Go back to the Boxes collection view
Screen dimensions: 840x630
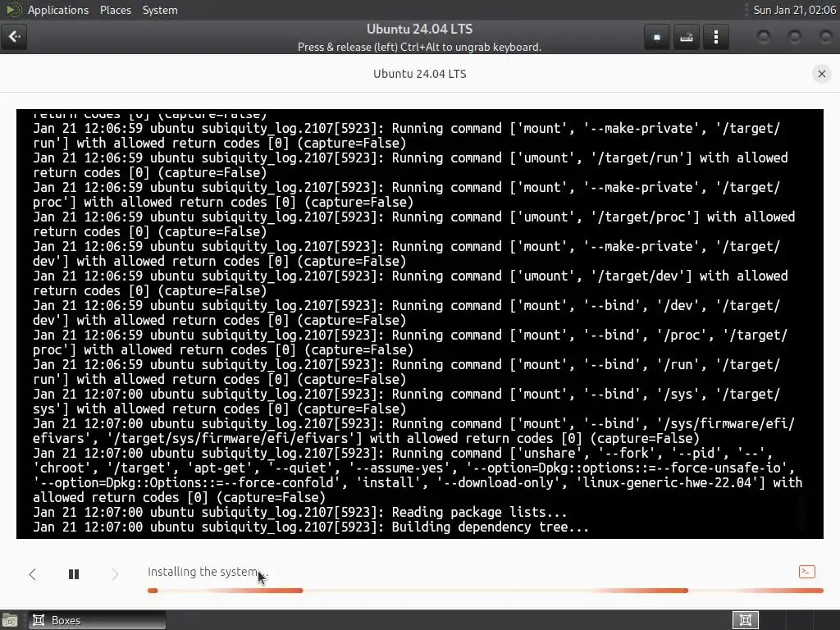click(15, 37)
